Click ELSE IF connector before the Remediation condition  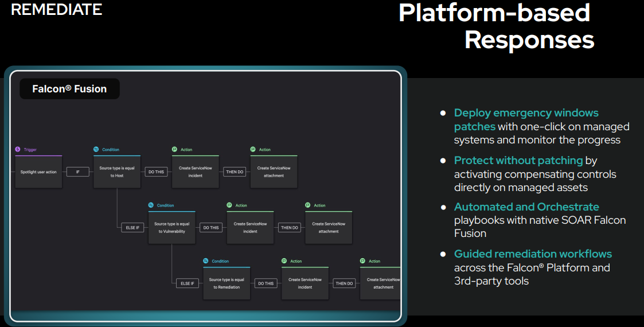click(x=188, y=283)
